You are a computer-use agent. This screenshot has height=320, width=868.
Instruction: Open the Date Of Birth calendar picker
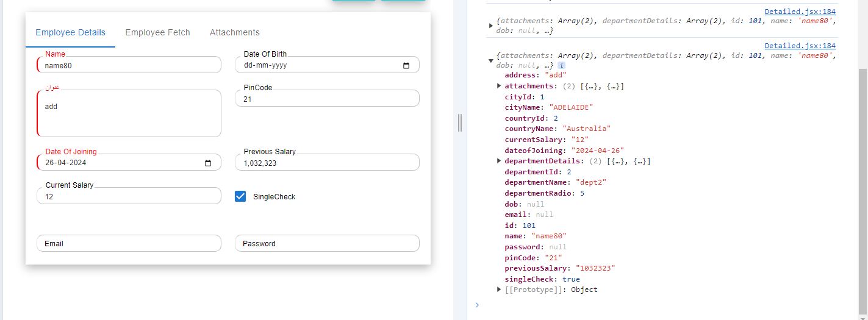click(x=406, y=66)
